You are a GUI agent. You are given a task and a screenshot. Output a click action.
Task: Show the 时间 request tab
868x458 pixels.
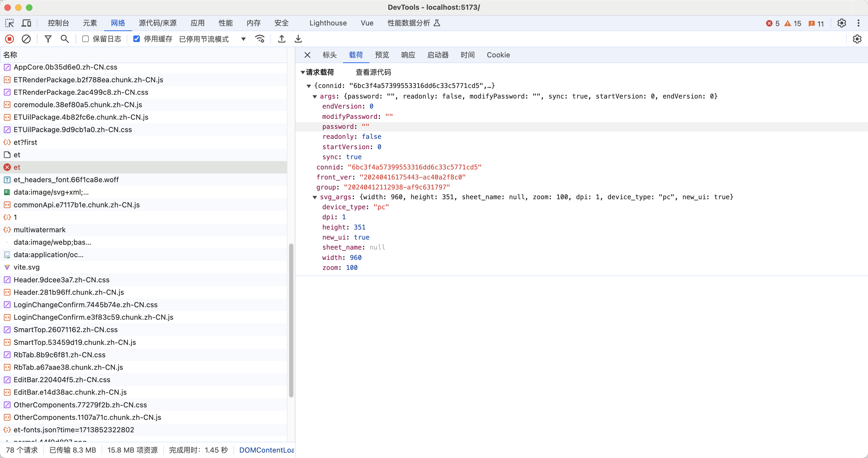point(468,55)
